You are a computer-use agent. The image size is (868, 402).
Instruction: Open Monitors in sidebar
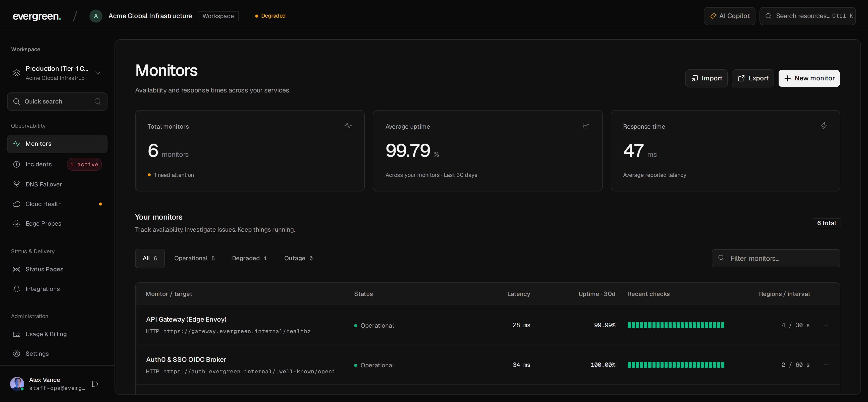click(x=57, y=144)
